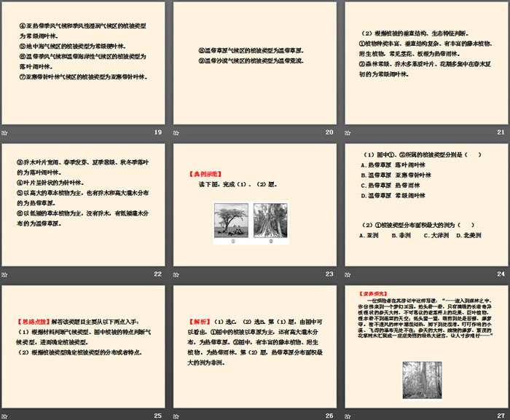This screenshot has height=420, width=510.
Task: Click the transition star icon below slide 20
Action: coord(178,132)
